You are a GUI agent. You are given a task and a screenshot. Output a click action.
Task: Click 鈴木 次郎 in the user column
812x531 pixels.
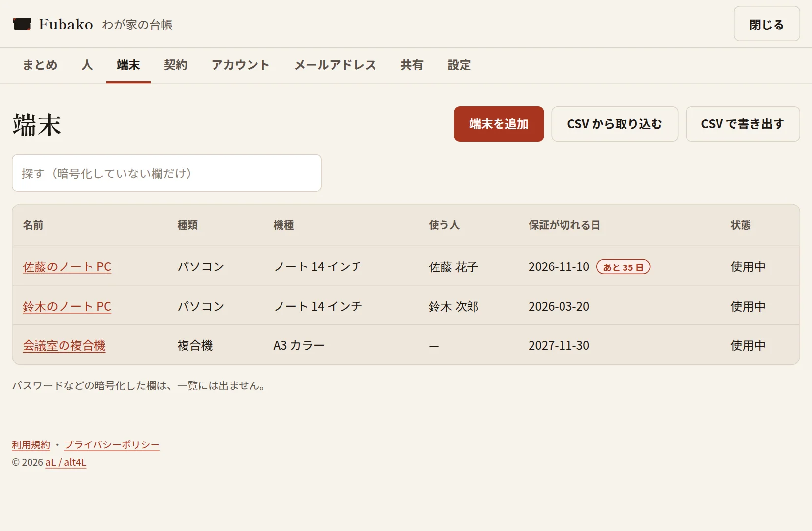point(453,306)
